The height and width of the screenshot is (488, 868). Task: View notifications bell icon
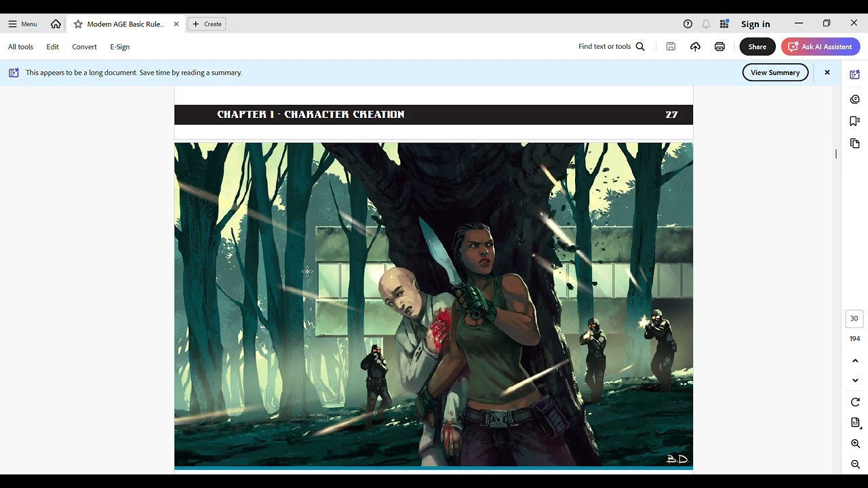tap(706, 24)
